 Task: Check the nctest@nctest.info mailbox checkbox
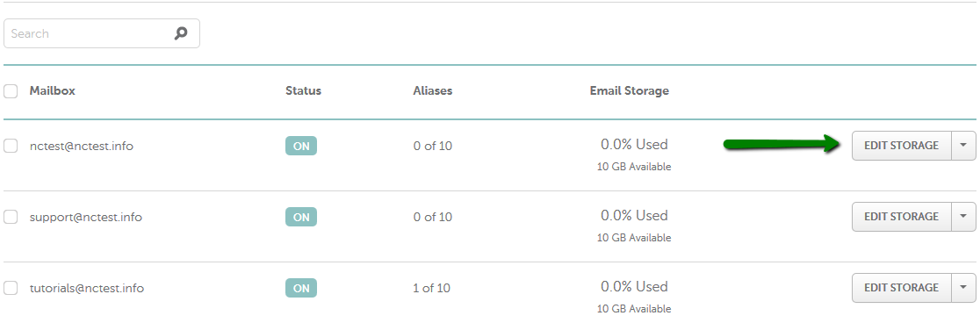11,147
